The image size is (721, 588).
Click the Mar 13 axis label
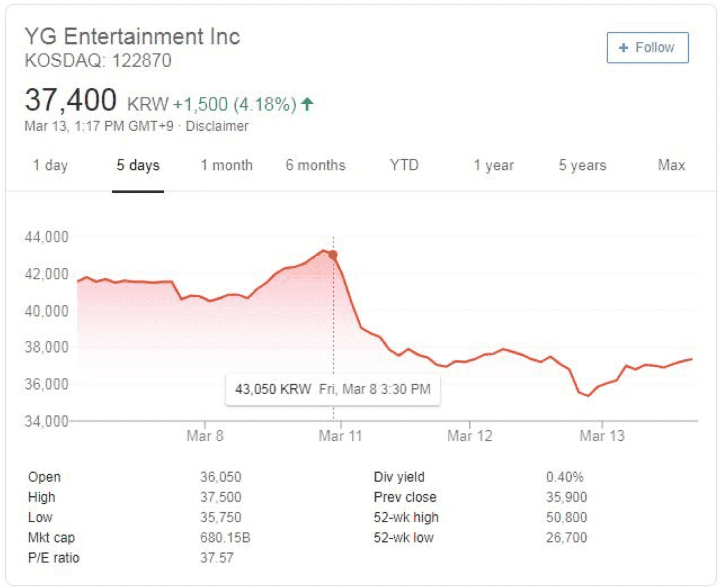click(602, 436)
